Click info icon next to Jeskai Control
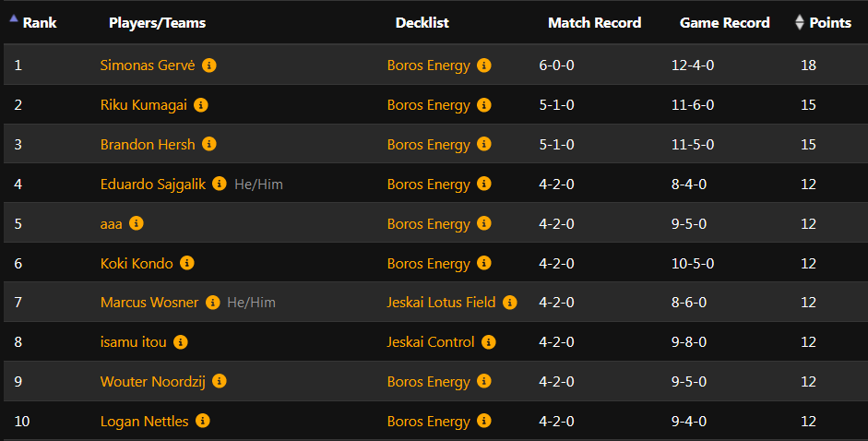The image size is (868, 441). 488,342
